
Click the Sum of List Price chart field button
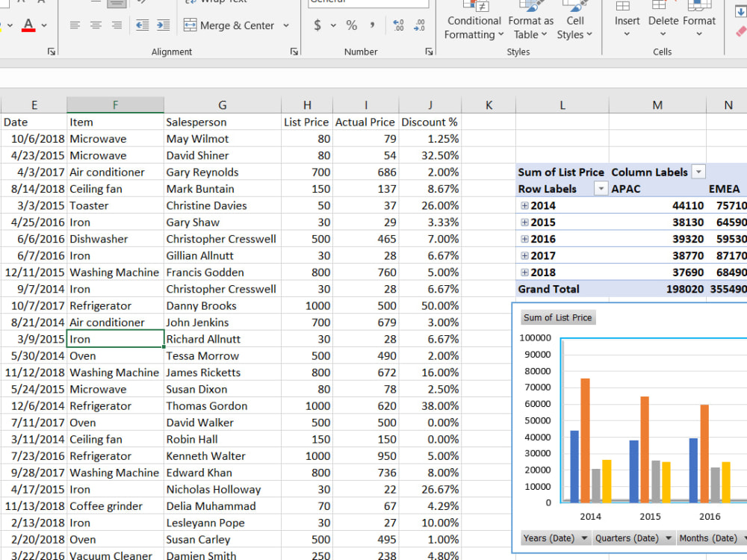558,317
